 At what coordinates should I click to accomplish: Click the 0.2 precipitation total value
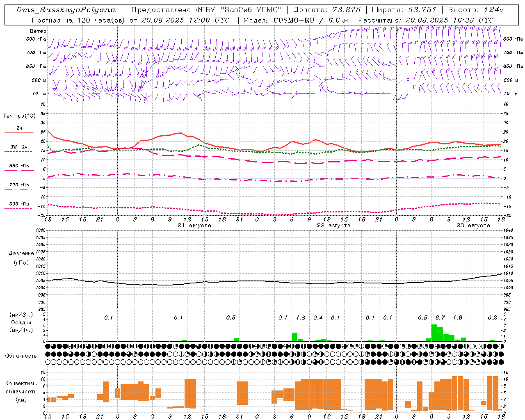click(493, 318)
